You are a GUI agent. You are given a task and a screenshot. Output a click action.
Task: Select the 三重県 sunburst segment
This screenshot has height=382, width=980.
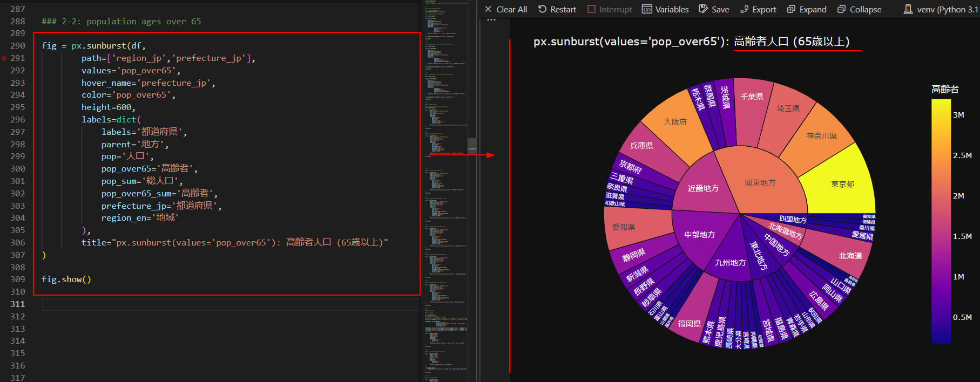click(621, 178)
